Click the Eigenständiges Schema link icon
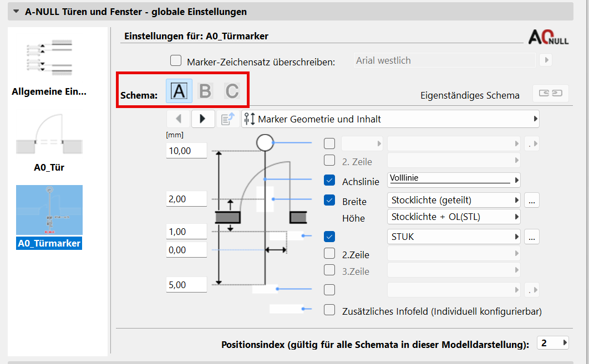The image size is (589, 364). (551, 93)
